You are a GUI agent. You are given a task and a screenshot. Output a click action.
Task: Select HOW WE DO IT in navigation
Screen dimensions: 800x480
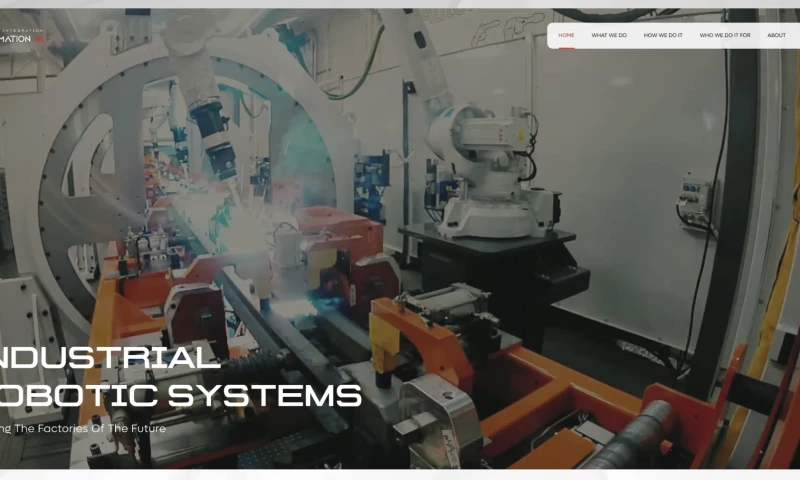pos(663,35)
